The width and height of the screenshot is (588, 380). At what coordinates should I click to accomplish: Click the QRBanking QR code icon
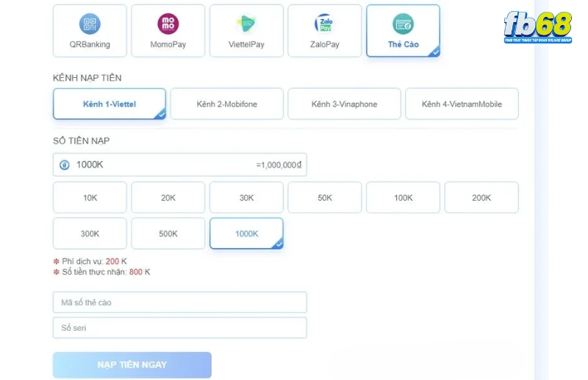[90, 24]
